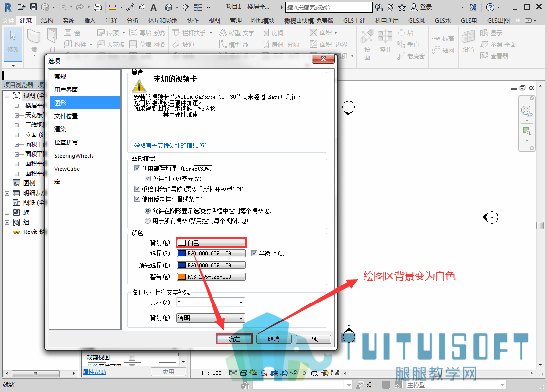Screen dimensions: 547x392
Task: Click the Save disk icon in quick access toolbar
Action: coord(34,7)
